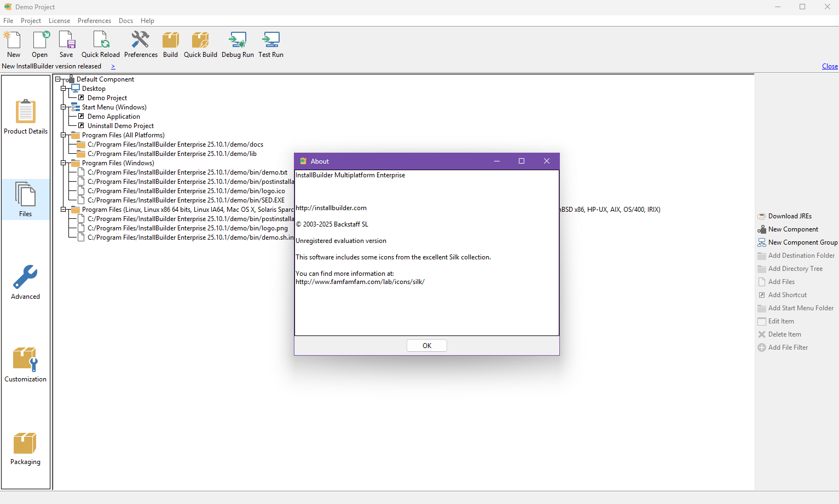Click the New project toolbar icon
Image resolution: width=839 pixels, height=504 pixels.
click(x=13, y=44)
